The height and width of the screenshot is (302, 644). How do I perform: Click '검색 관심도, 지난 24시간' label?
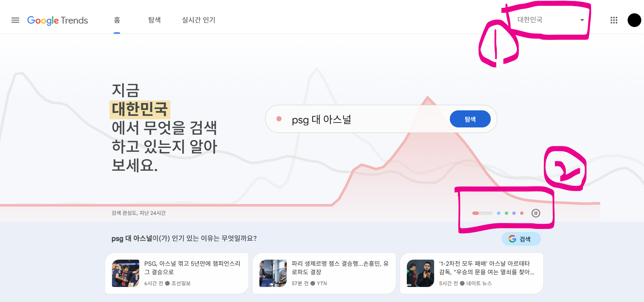pos(139,213)
